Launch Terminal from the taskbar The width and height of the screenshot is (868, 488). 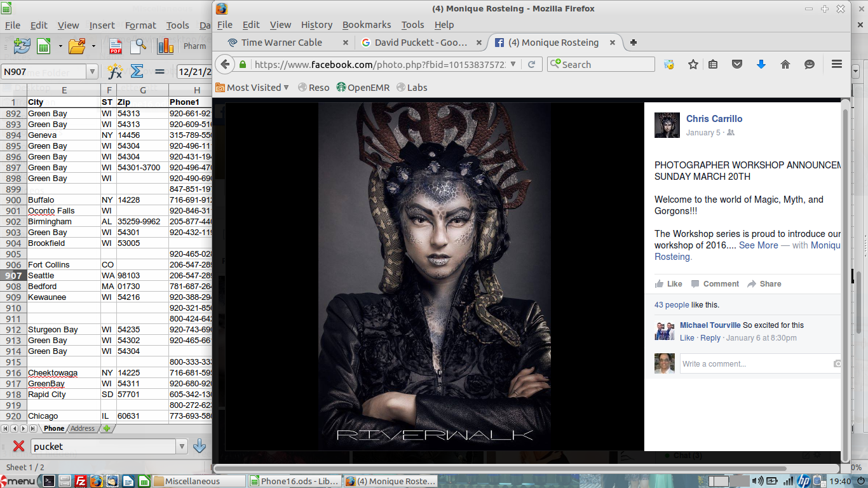(x=48, y=481)
